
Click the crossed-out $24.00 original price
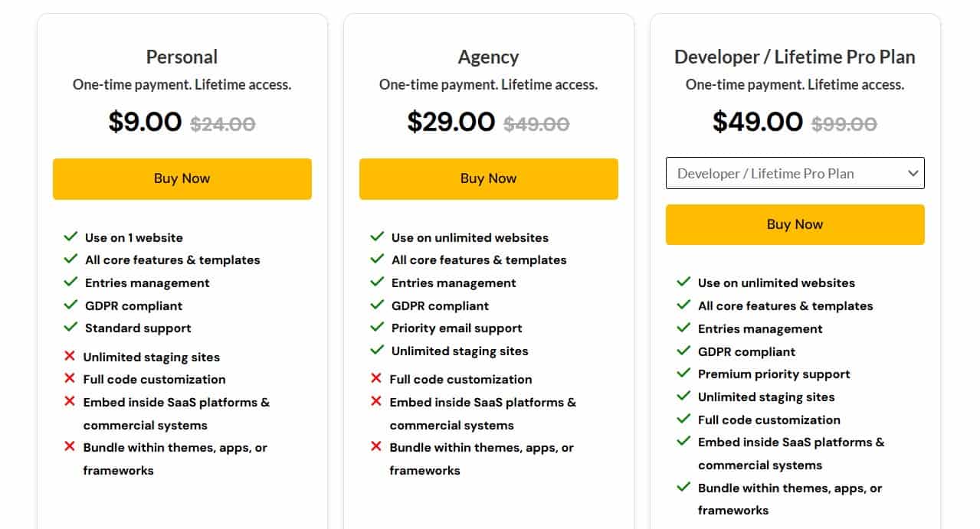[222, 124]
